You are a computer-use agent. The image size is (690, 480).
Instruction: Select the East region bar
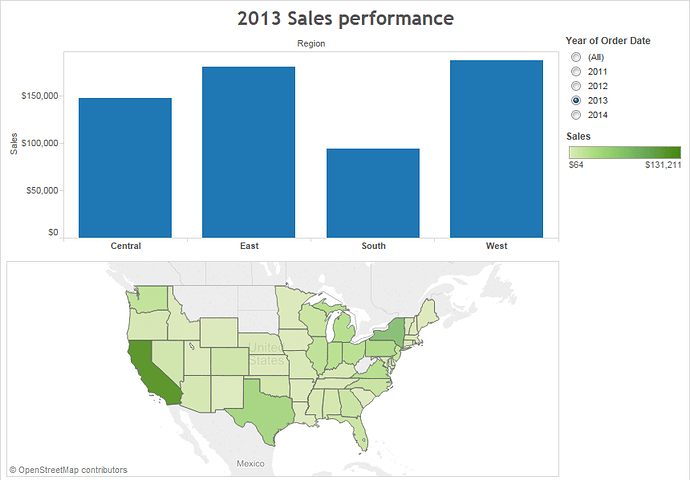[x=249, y=152]
